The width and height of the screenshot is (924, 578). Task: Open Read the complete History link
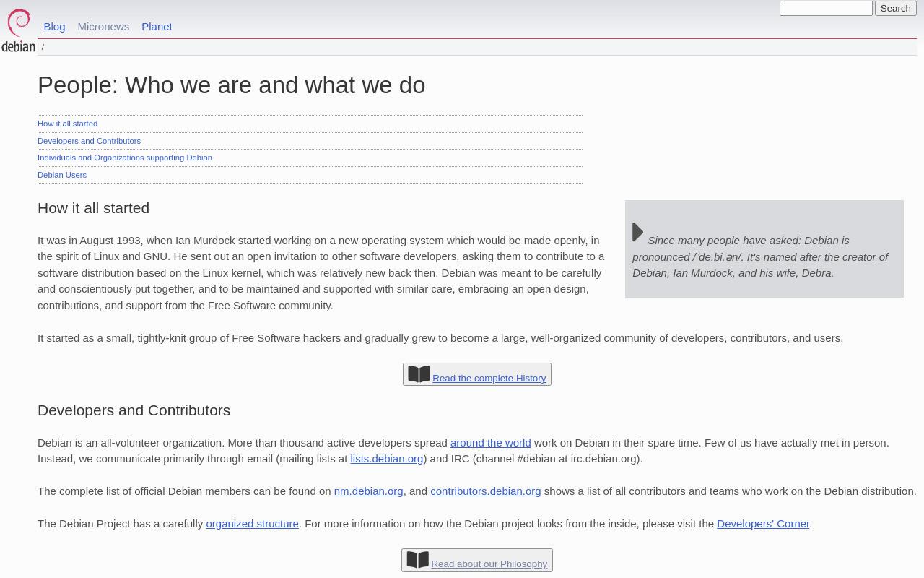[x=489, y=379]
